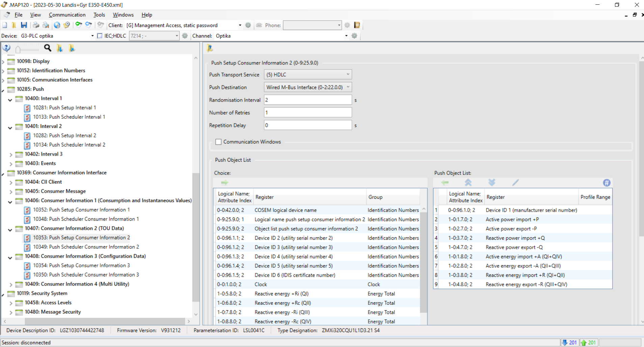
Task: Click the Number of Retries input field
Action: (308, 112)
